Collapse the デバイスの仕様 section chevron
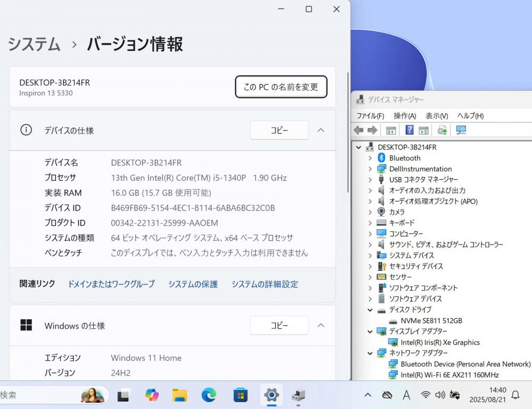This screenshot has height=409, width=532. (x=321, y=130)
